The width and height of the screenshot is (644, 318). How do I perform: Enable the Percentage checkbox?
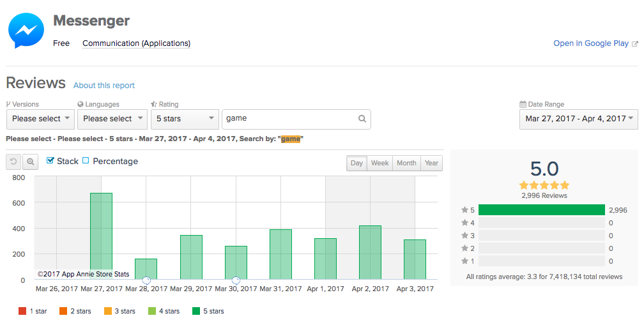86,160
